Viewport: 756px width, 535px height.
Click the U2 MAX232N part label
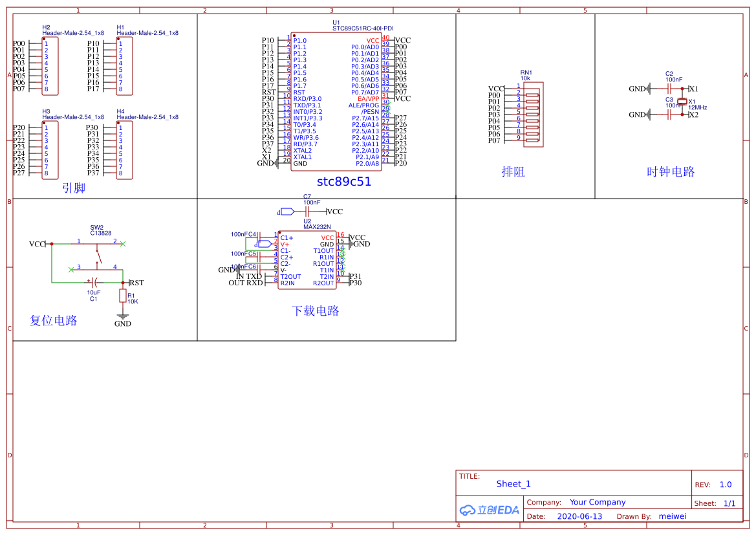tap(317, 224)
